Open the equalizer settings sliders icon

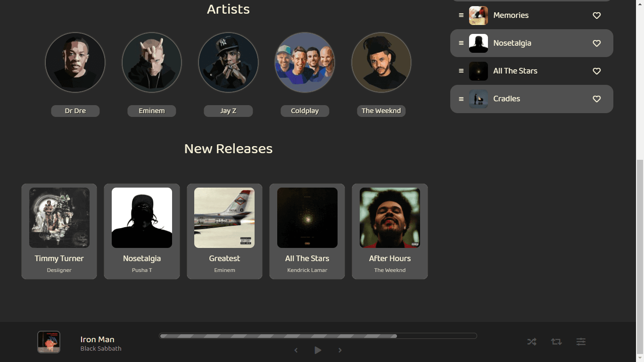[581, 342]
